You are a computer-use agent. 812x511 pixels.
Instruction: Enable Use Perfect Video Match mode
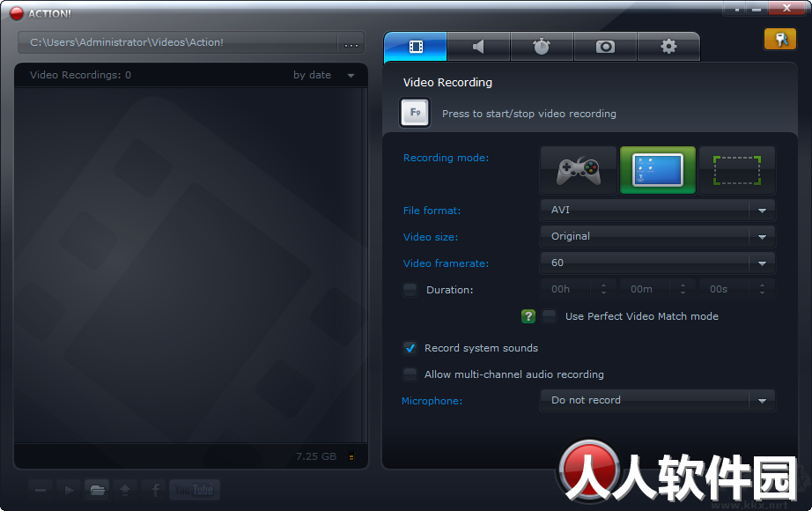[549, 316]
